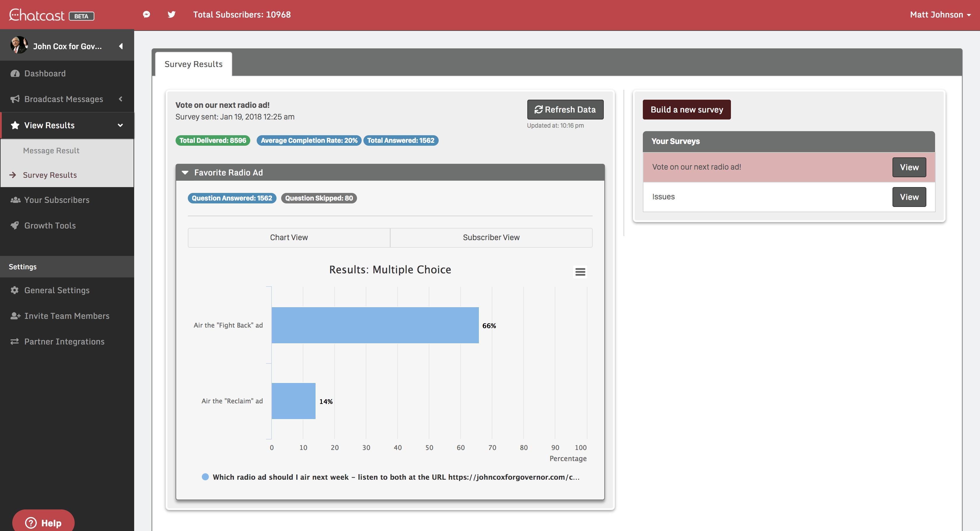
Task: Click Build a new survey button
Action: click(x=686, y=110)
